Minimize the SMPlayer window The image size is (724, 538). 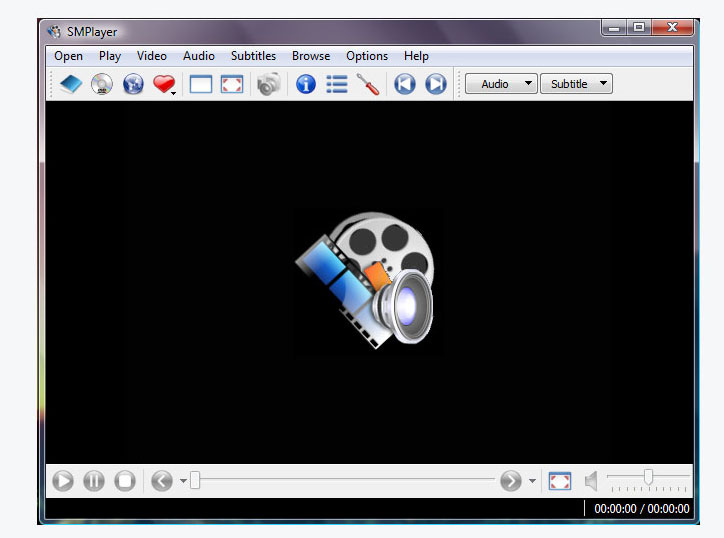click(x=614, y=28)
